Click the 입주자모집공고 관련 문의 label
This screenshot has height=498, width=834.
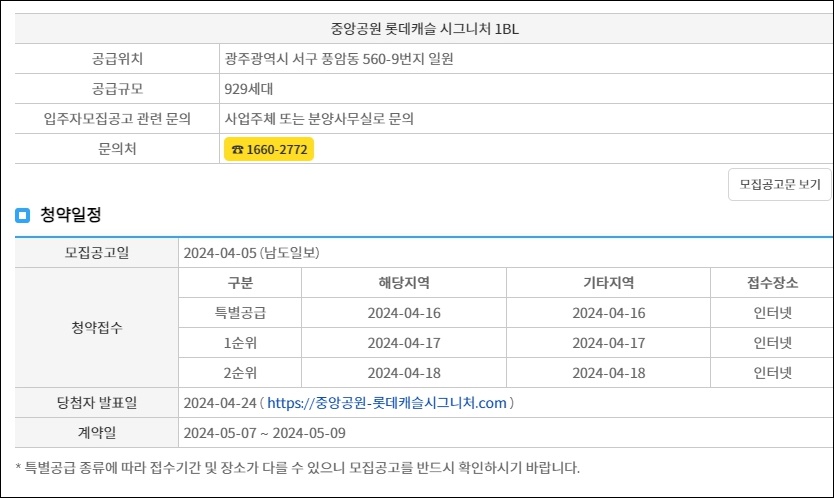117,119
